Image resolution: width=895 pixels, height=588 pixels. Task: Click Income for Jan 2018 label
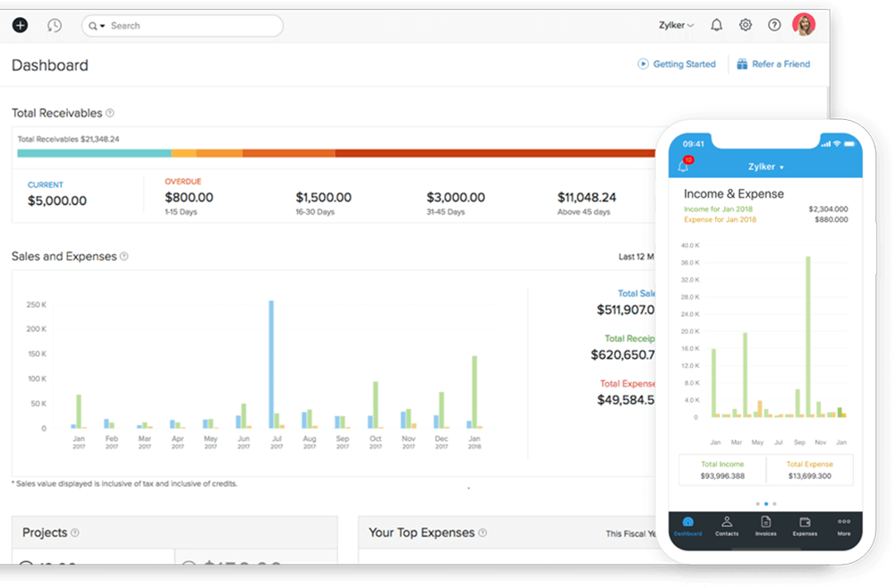(718, 209)
